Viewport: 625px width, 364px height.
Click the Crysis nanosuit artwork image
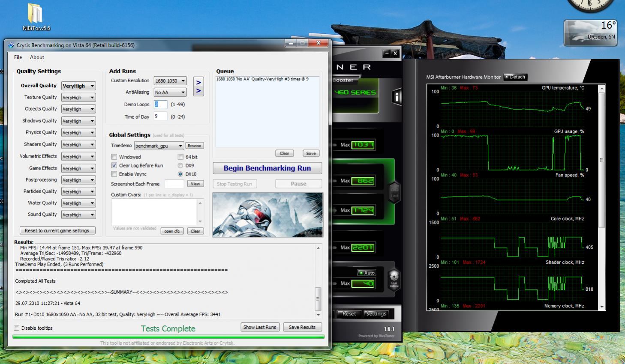click(x=267, y=215)
